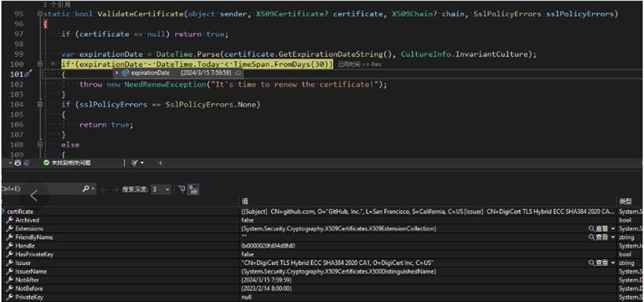Click the PrivateKey value null
Viewport: 644px width, 302px height.
pyautogui.click(x=247, y=297)
